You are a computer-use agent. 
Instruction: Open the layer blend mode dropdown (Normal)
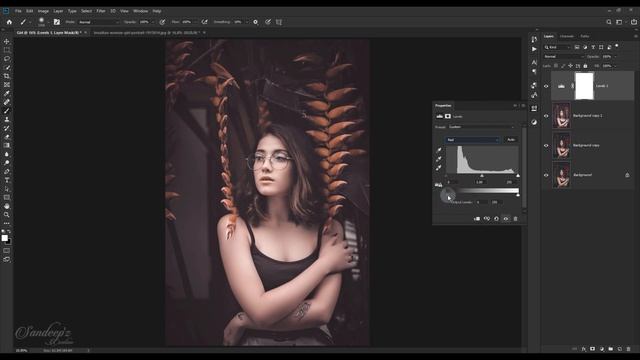pos(563,57)
